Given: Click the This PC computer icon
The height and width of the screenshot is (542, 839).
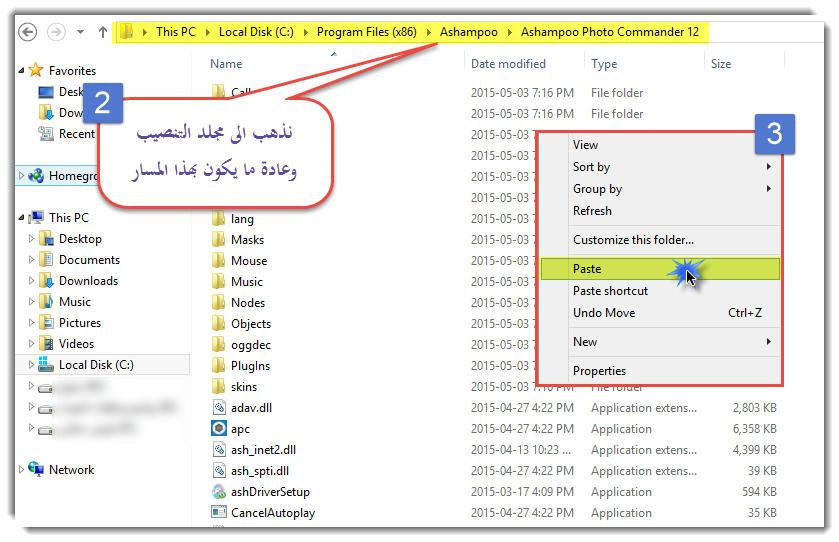Looking at the screenshot, I should point(36,217).
